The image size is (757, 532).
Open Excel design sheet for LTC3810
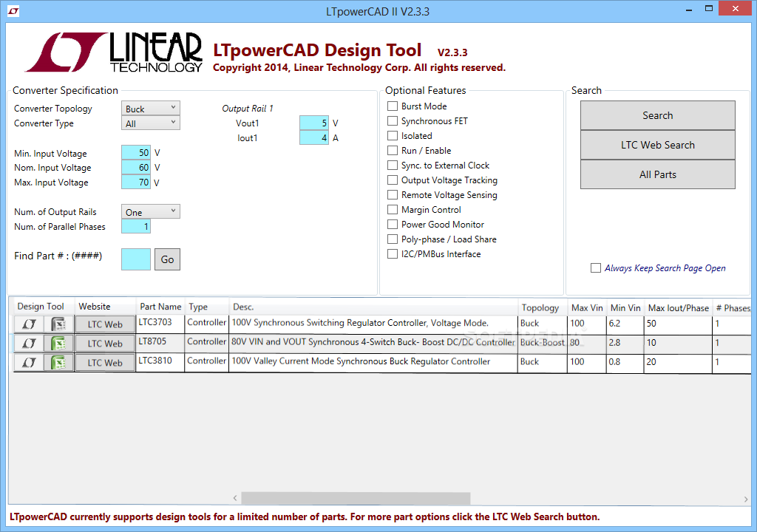pos(58,363)
